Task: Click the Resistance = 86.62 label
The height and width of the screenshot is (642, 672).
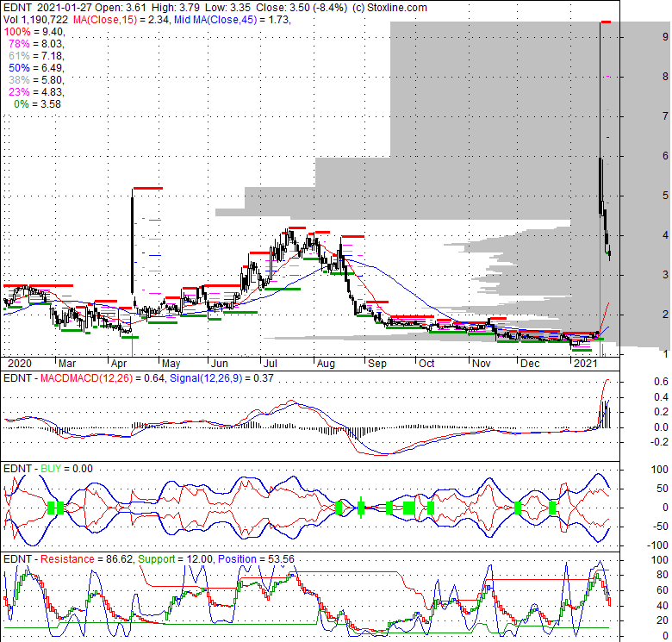Action: [x=86, y=559]
